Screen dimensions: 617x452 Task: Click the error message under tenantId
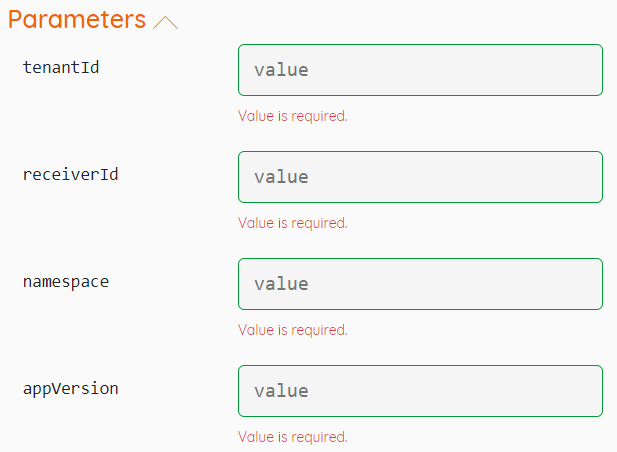[x=292, y=116]
